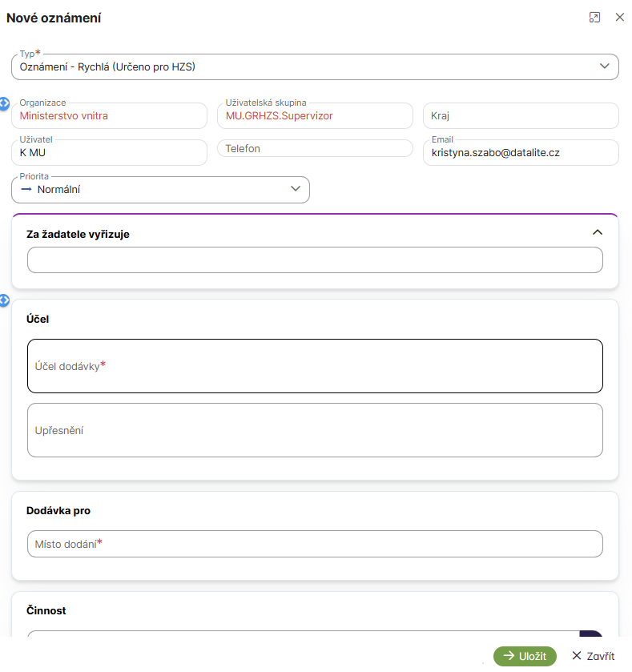Close the Nové oznámení dialog with X
The image size is (632, 672).
tap(619, 17)
